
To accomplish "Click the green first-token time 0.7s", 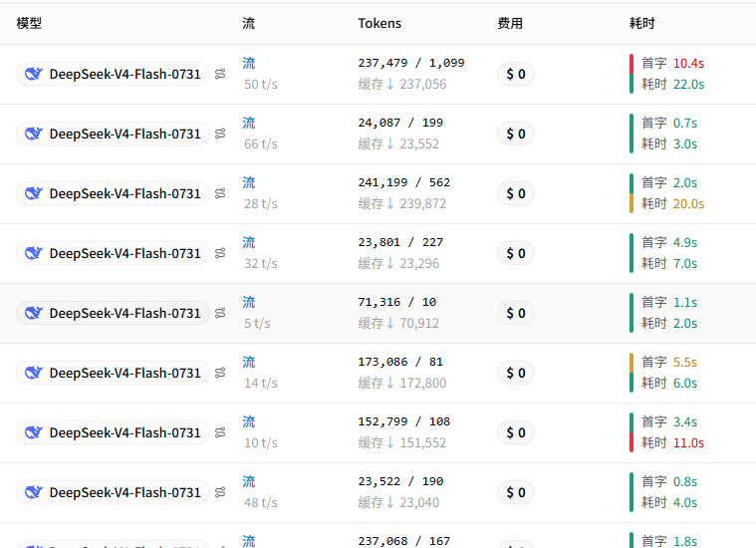I will click(685, 123).
